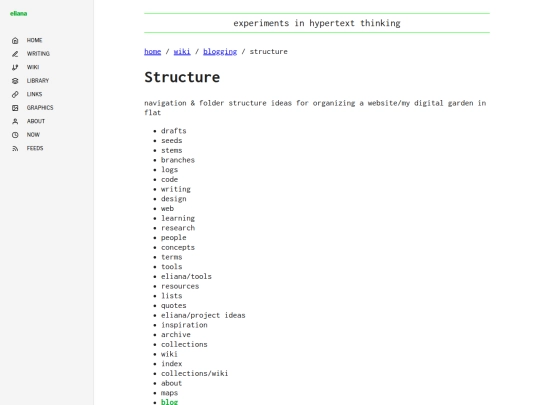The image size is (540, 405).
Task: Click the terms list item
Action: (x=172, y=257)
